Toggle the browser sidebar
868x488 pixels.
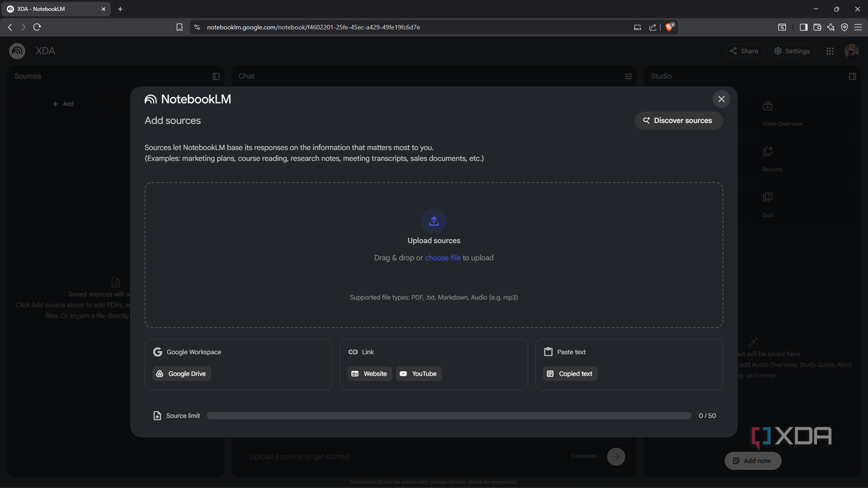click(803, 27)
